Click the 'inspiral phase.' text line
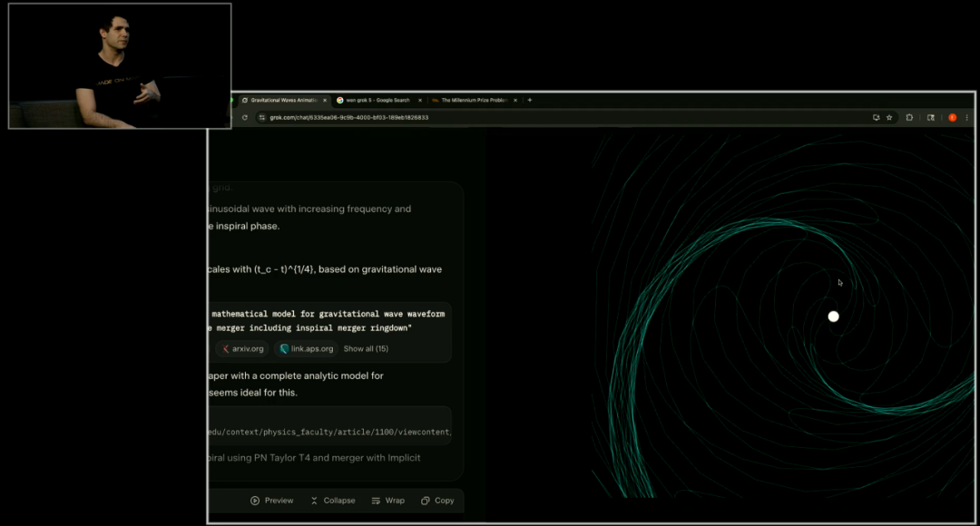The image size is (980, 526). pos(244,226)
